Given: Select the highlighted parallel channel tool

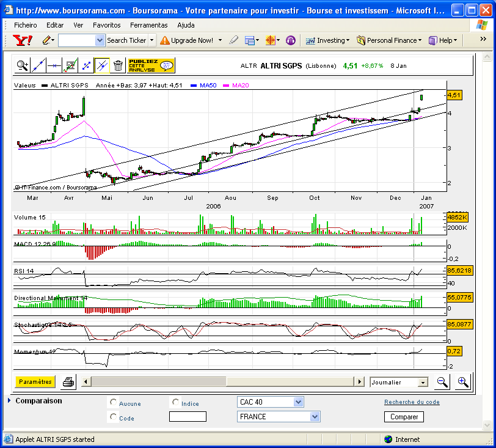Looking at the screenshot, I should pos(102,65).
